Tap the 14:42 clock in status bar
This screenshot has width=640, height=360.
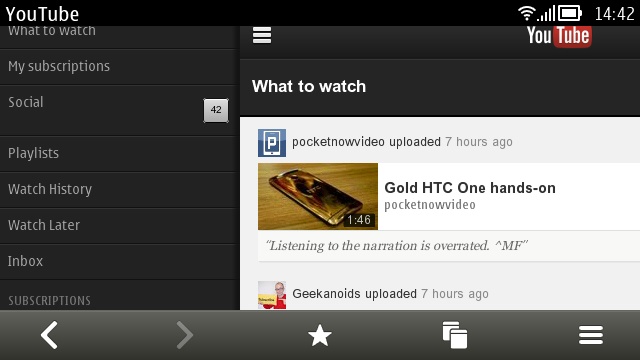[x=614, y=14]
